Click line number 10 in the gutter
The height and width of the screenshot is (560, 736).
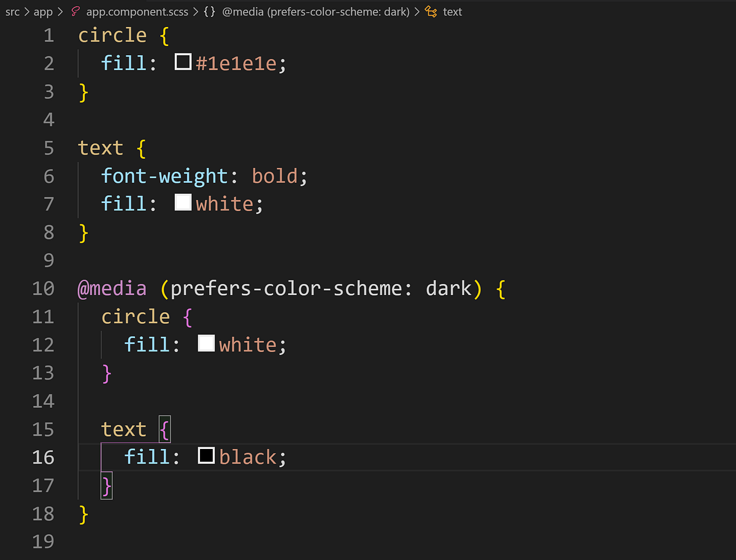pos(43,288)
